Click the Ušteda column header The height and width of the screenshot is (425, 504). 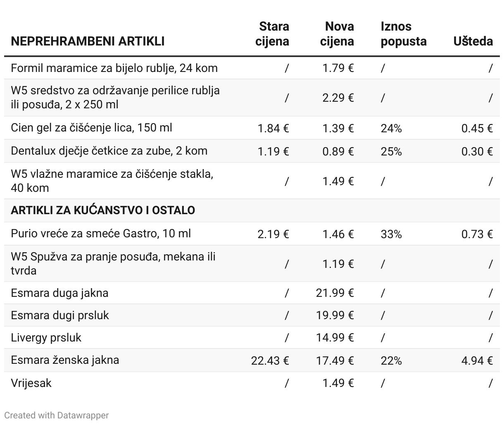(x=473, y=41)
